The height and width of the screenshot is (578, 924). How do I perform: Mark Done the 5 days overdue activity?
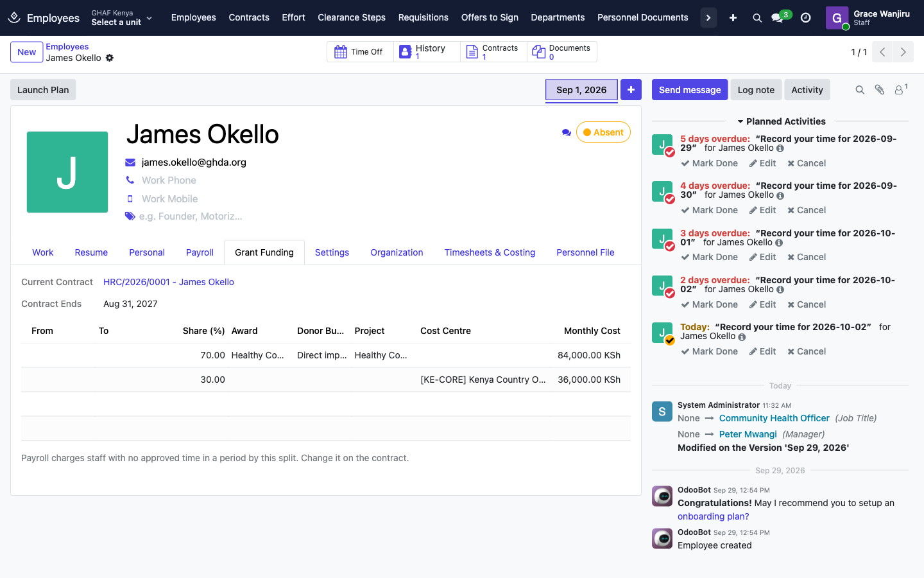[x=709, y=163]
